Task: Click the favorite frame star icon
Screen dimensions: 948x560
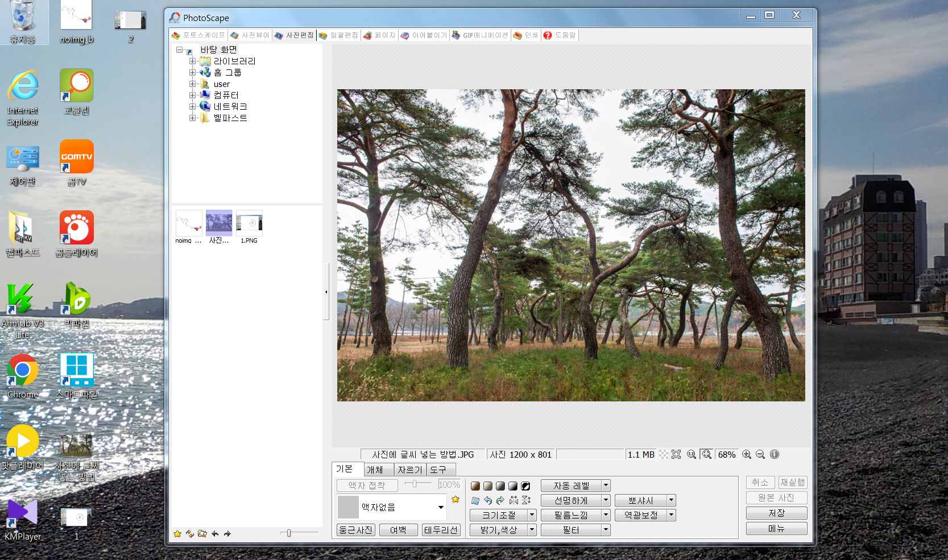Action: [456, 500]
